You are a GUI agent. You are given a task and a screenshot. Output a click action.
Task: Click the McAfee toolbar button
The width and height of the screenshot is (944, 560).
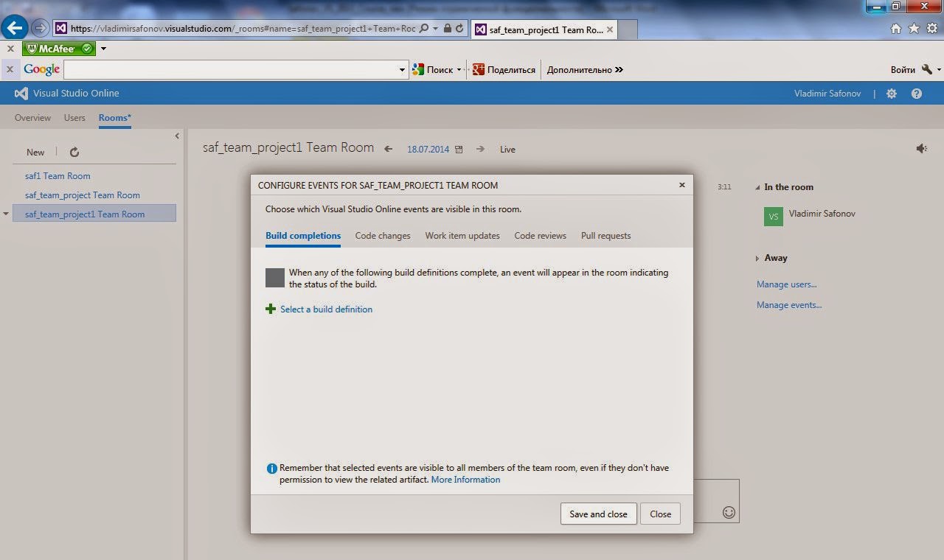coord(59,49)
